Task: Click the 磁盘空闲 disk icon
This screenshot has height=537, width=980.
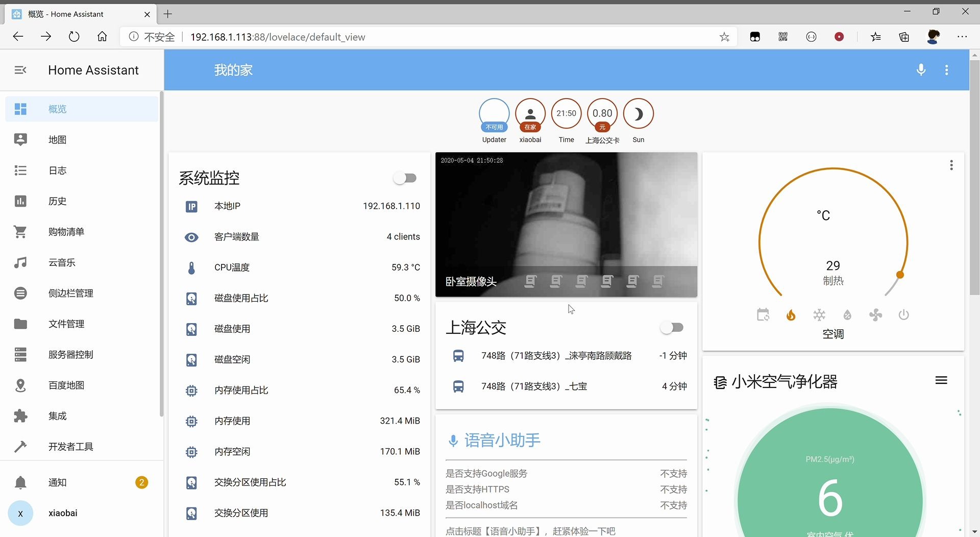Action: point(191,360)
